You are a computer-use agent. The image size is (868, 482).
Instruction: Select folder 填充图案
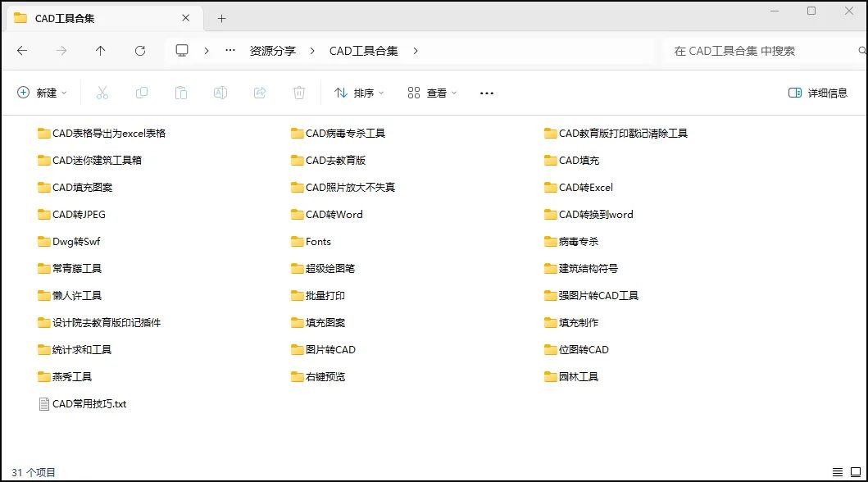tap(318, 323)
